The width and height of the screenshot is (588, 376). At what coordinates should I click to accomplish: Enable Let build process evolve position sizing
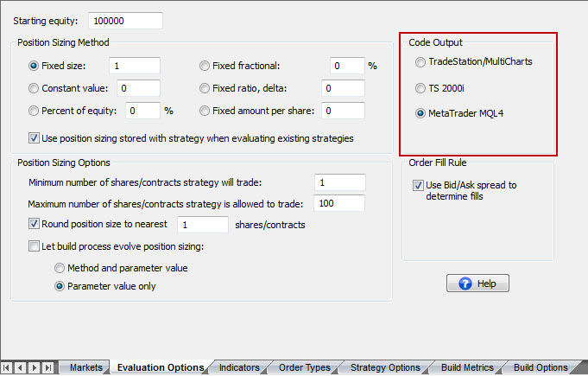34,246
